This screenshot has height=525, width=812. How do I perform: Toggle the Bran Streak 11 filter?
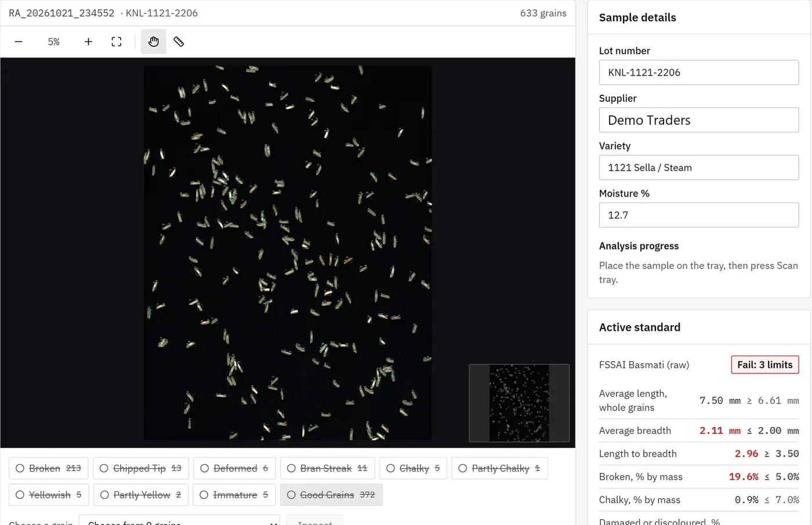click(328, 468)
